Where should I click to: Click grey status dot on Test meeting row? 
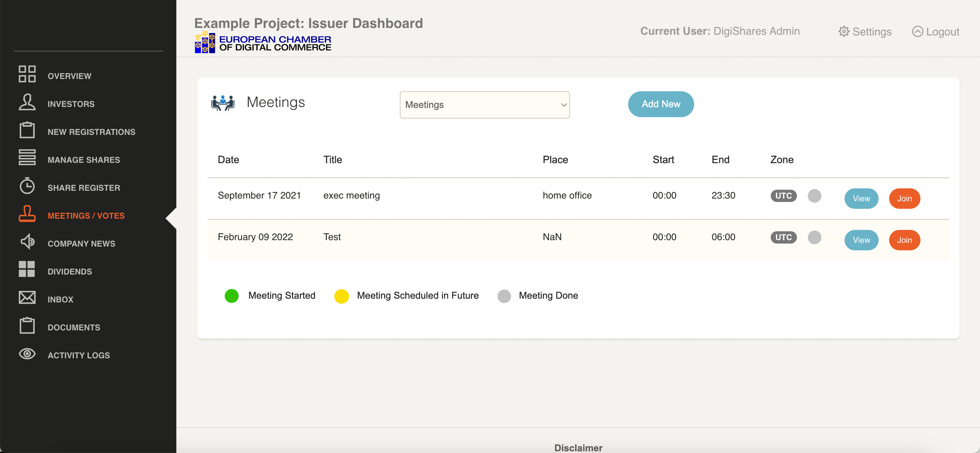(815, 237)
